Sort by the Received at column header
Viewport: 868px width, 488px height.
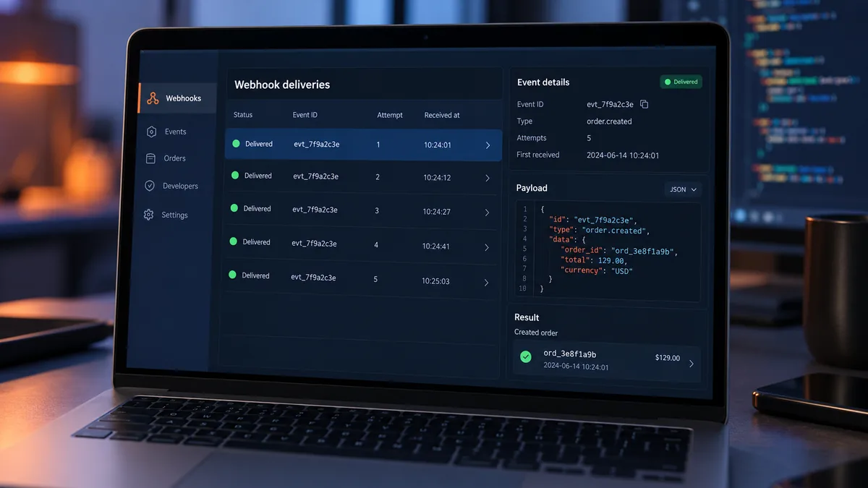click(442, 115)
